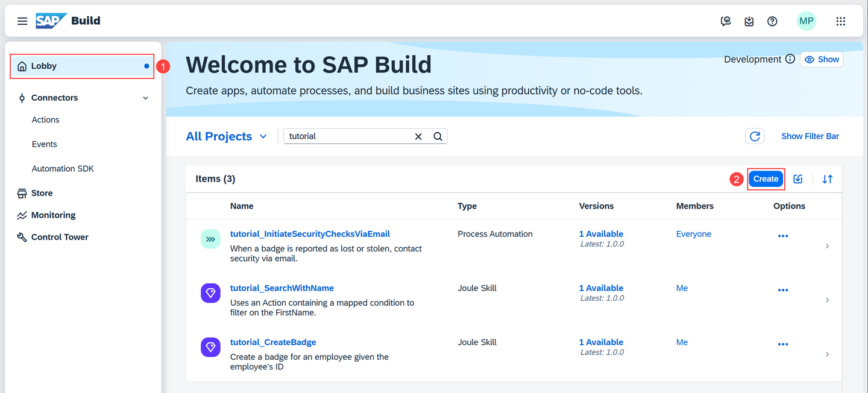The width and height of the screenshot is (868, 393).
Task: Click the Members column header
Action: pyautogui.click(x=695, y=206)
